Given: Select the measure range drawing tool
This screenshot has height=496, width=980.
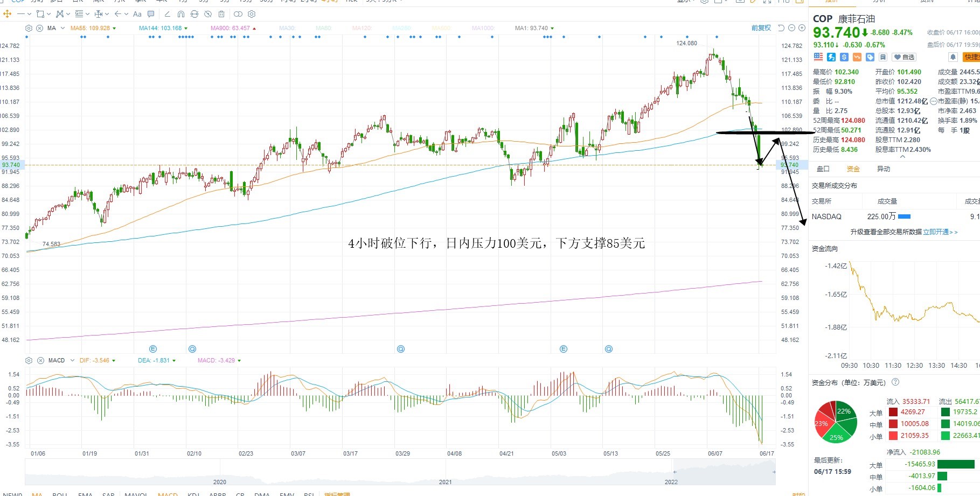Looking at the screenshot, I should pyautogui.click(x=99, y=14).
